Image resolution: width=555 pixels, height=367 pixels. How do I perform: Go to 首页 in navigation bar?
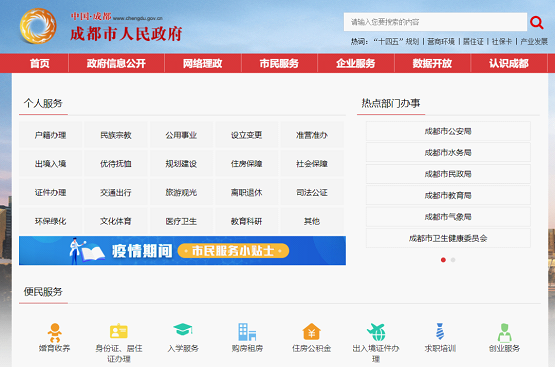pos(40,63)
